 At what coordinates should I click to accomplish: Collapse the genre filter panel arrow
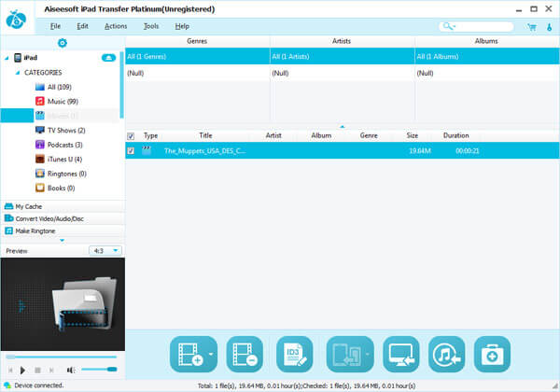[343, 126]
